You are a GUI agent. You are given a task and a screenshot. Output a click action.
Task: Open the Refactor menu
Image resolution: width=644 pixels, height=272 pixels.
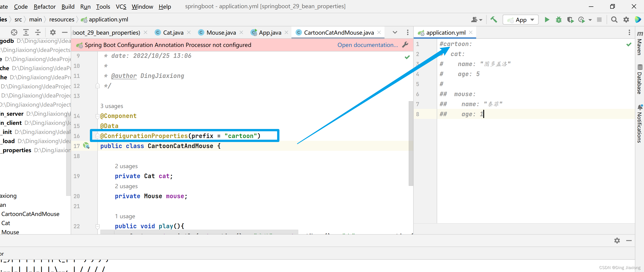point(44,7)
